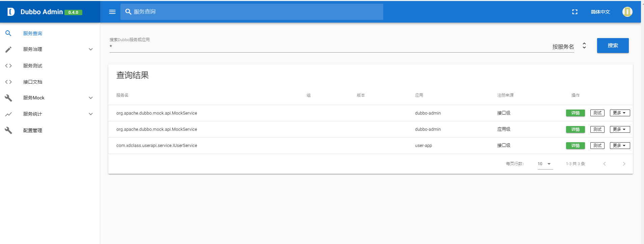The width and height of the screenshot is (644, 244).
Task: Open the user avatar in the header
Action: (x=627, y=12)
